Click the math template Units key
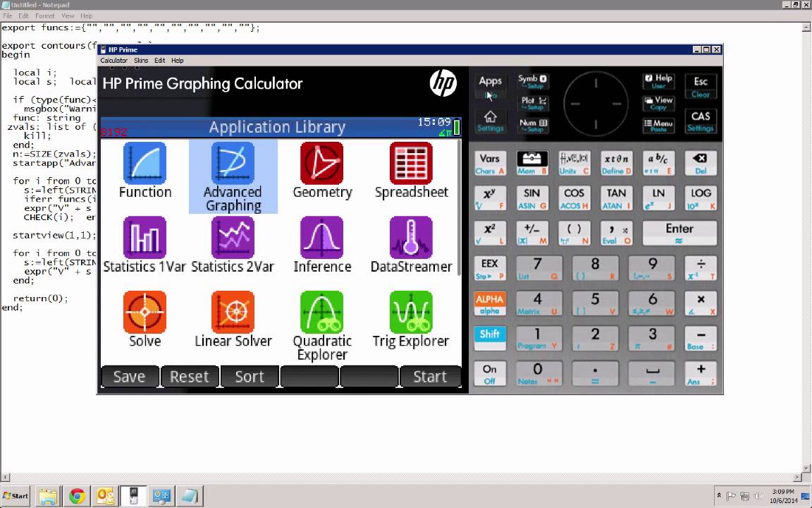Image resolution: width=812 pixels, height=508 pixels. coord(574,163)
